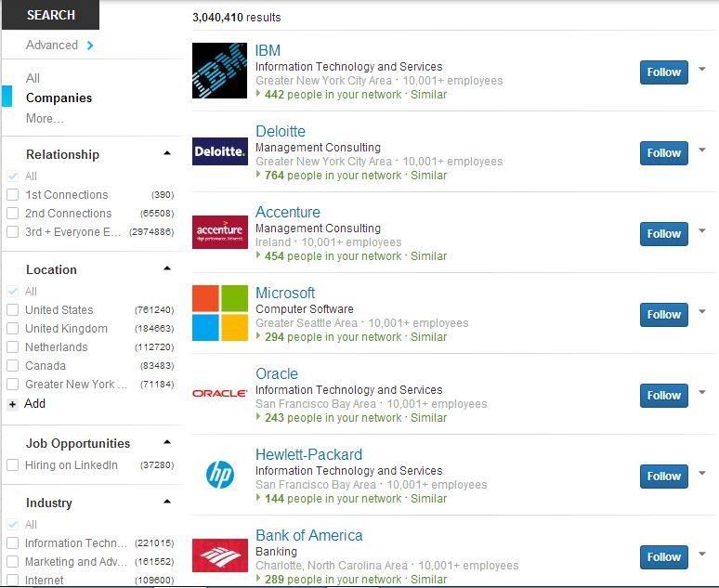Open the Deloitte company logo
719x588 pixels.
pyautogui.click(x=219, y=151)
